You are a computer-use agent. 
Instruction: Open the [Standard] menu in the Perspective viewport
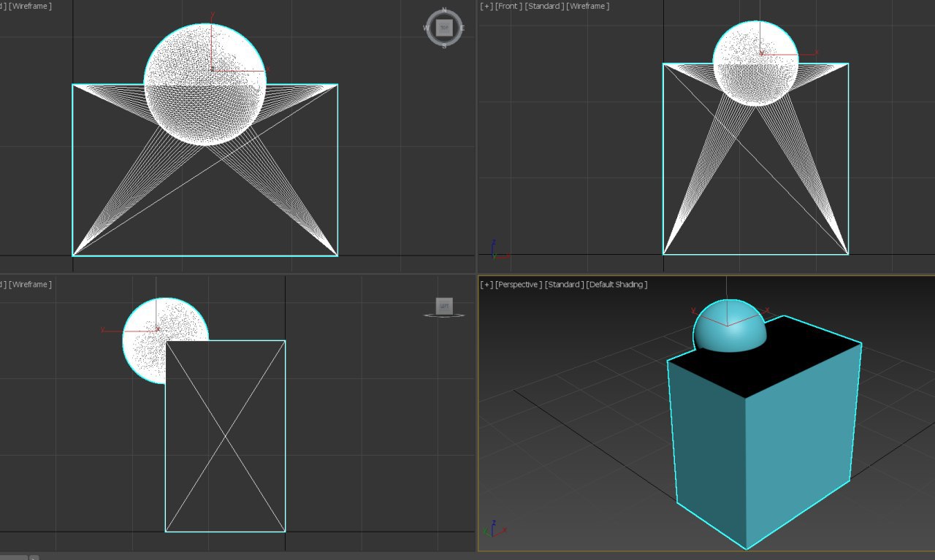(x=565, y=284)
